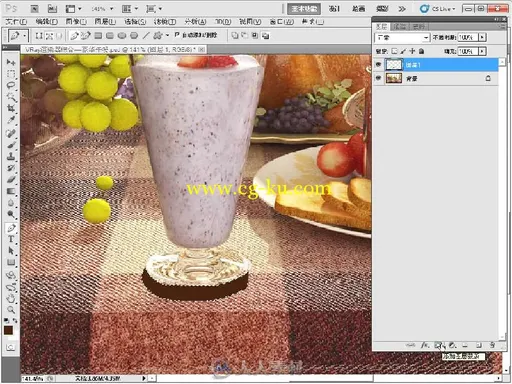
Task: Toggle Quick Mask mode button
Action: 10,347
